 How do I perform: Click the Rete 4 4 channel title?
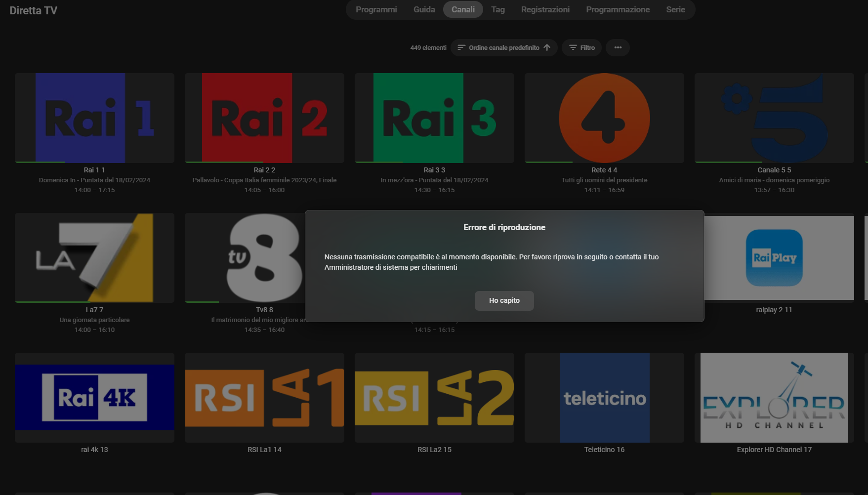click(x=604, y=170)
